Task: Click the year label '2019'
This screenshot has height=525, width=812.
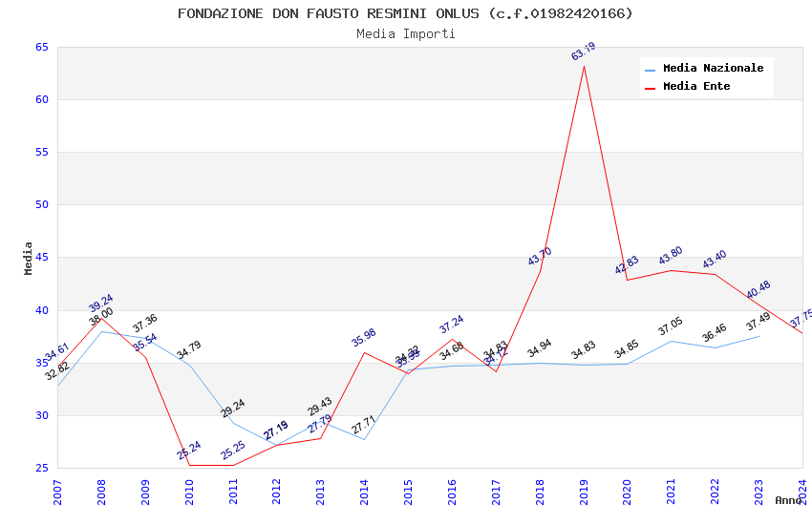Action: [x=584, y=492]
